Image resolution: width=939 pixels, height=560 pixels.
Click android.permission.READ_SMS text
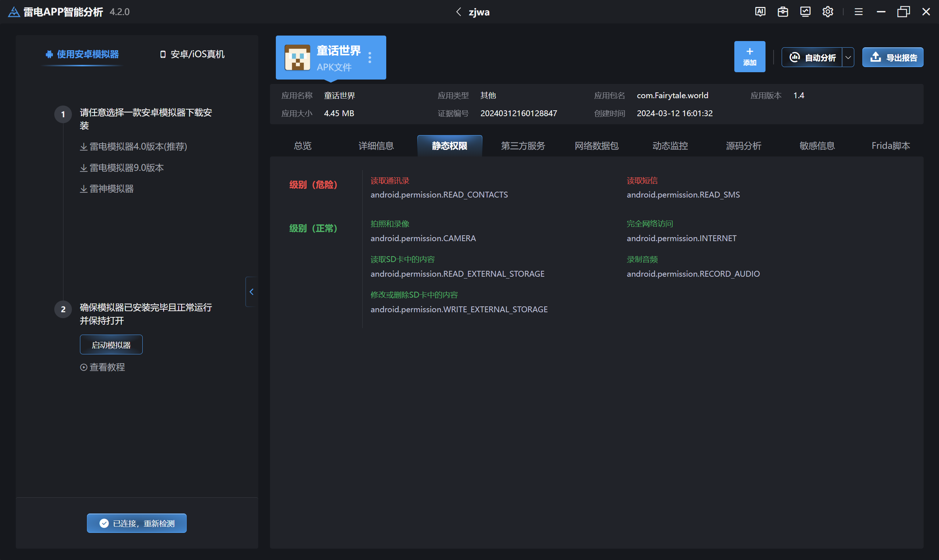pyautogui.click(x=683, y=195)
